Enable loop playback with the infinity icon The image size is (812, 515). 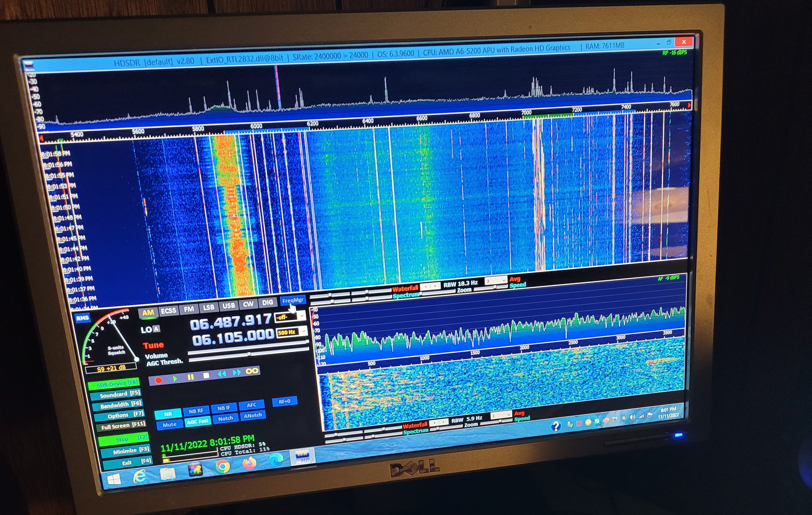point(252,371)
